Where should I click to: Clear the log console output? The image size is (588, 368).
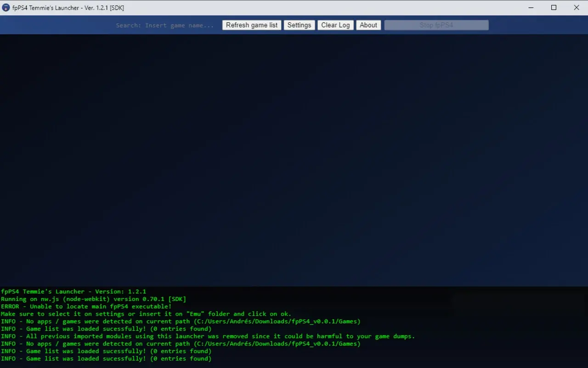tap(335, 25)
